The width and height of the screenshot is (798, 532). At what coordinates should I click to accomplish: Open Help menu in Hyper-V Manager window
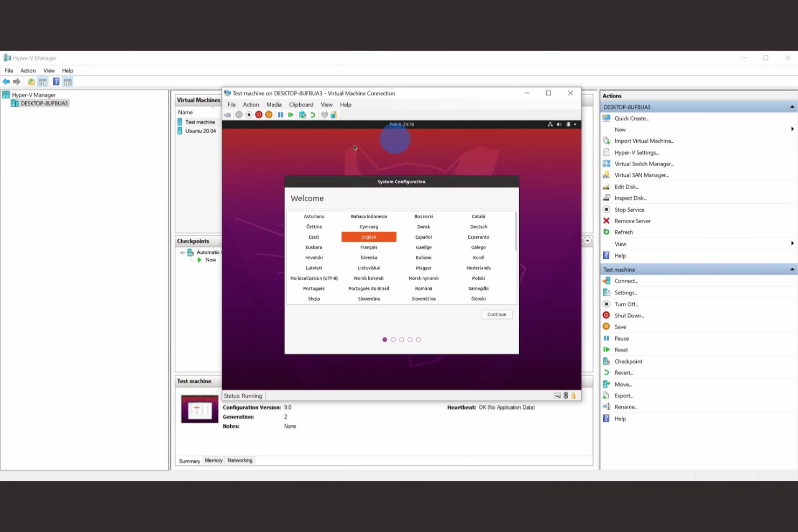(67, 71)
